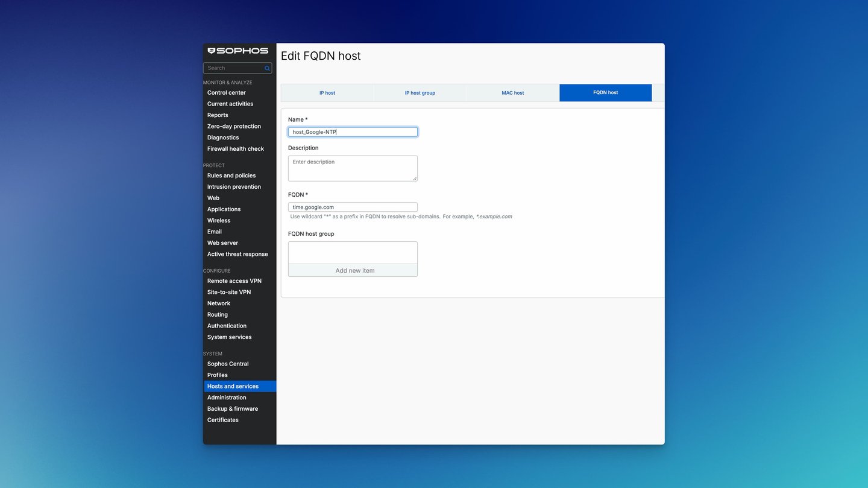Viewport: 868px width, 488px height.
Task: Open Diagnostics from sidebar
Action: [223, 138]
